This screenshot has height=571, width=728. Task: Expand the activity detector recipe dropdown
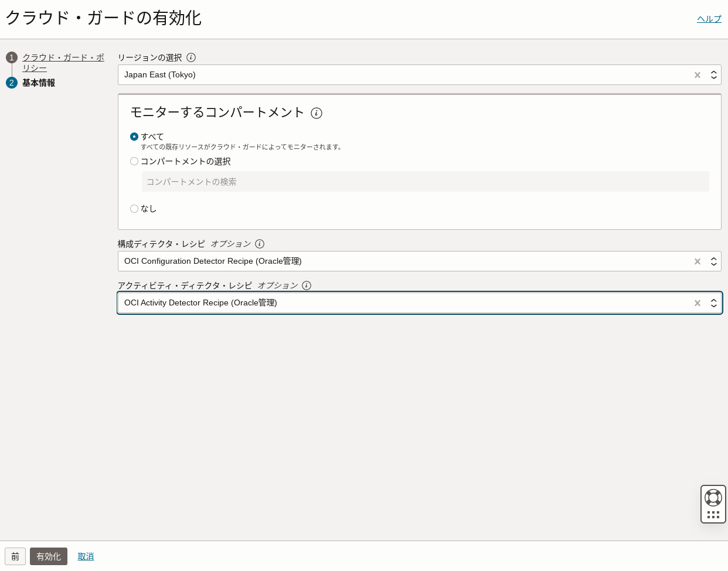[713, 303]
